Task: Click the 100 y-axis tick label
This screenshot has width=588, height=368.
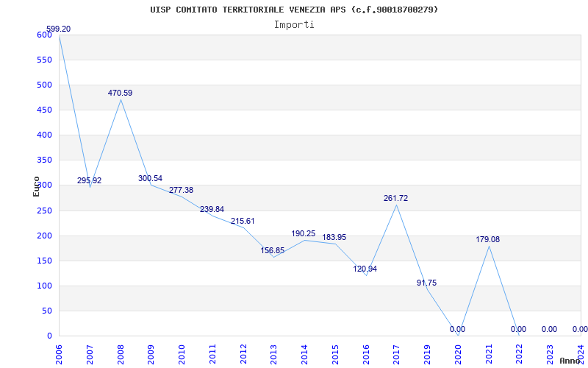Action: 44,286
